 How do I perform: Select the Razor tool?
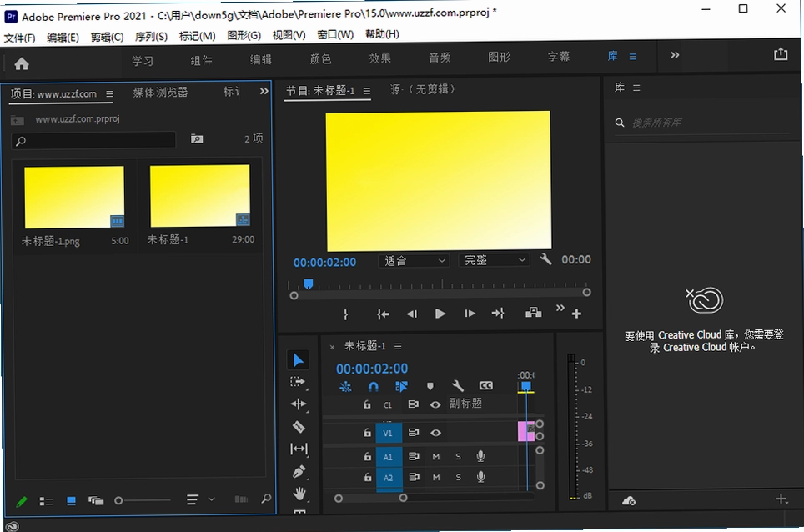(x=299, y=426)
